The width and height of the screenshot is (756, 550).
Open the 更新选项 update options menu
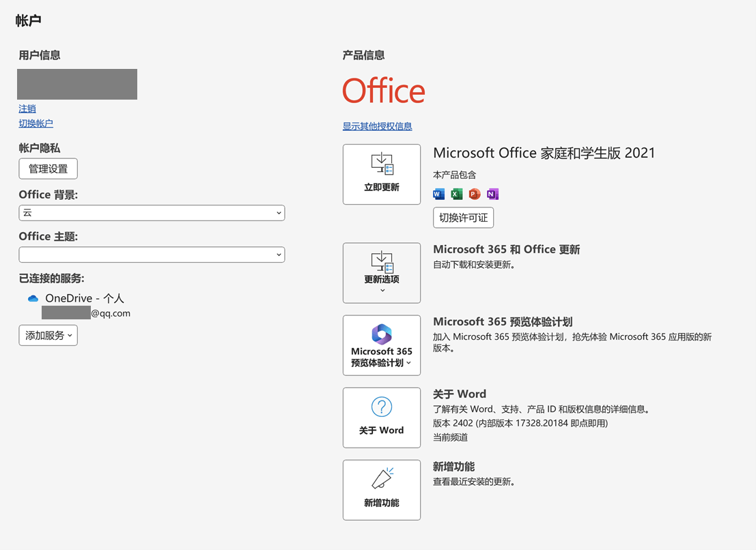point(381,273)
